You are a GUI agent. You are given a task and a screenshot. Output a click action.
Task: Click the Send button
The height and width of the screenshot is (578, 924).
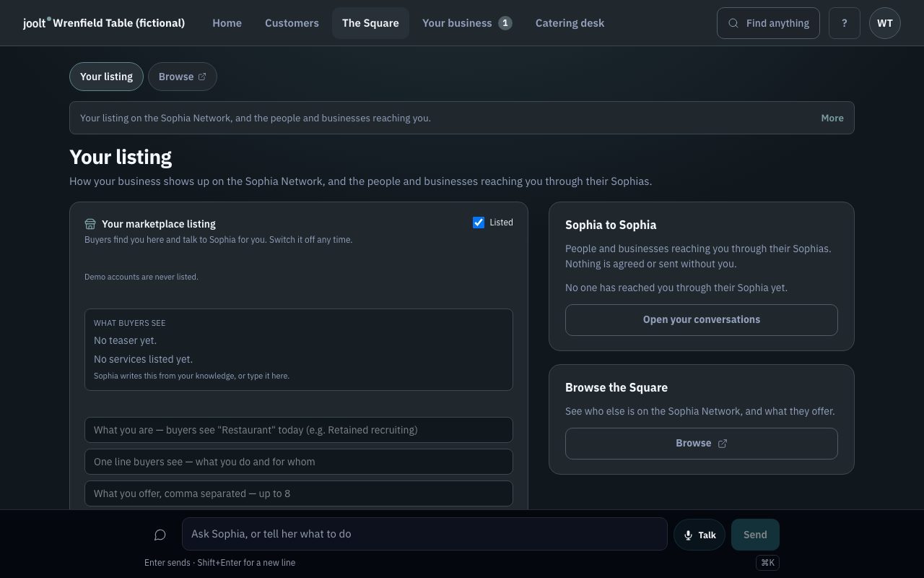coord(755,535)
